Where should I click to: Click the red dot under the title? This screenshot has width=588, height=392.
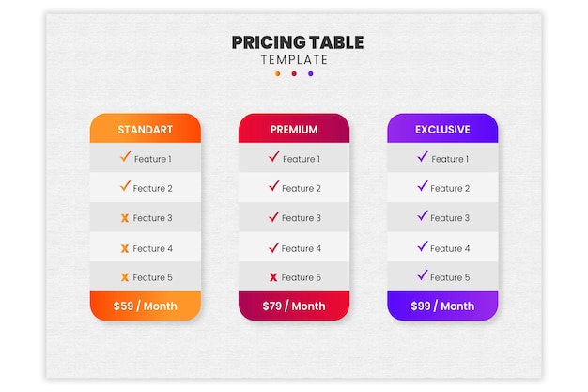click(x=294, y=74)
